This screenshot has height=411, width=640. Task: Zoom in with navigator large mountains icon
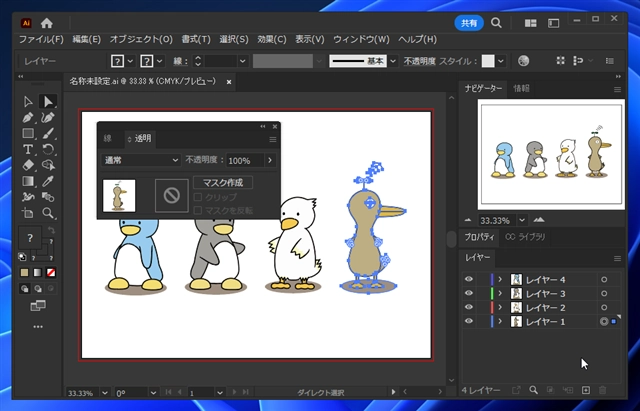539,220
